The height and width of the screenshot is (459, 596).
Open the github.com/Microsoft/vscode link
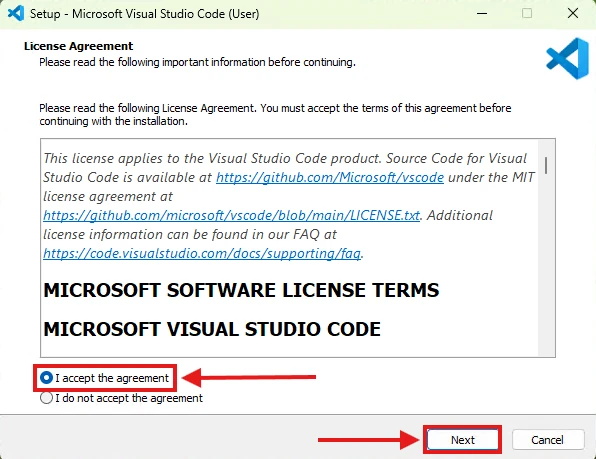click(x=330, y=177)
